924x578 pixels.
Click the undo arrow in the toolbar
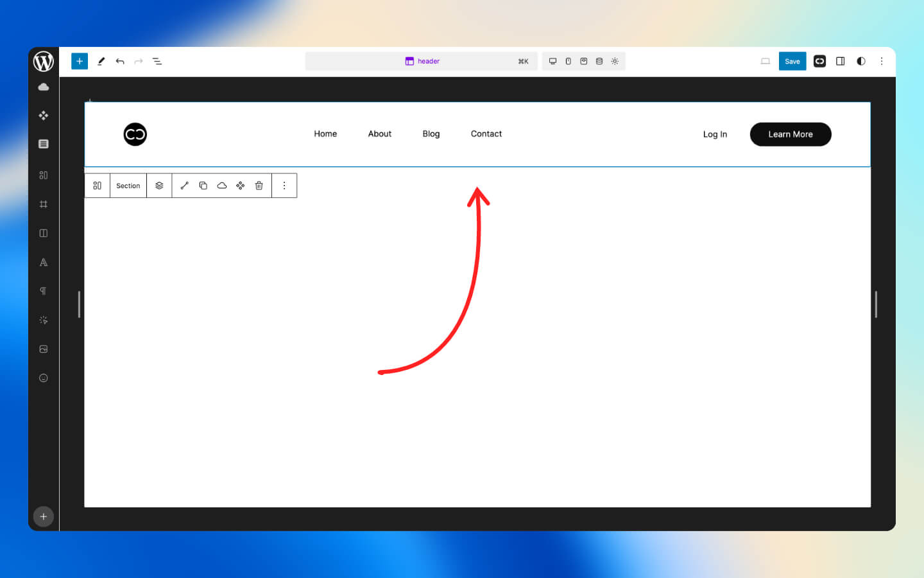click(x=120, y=61)
